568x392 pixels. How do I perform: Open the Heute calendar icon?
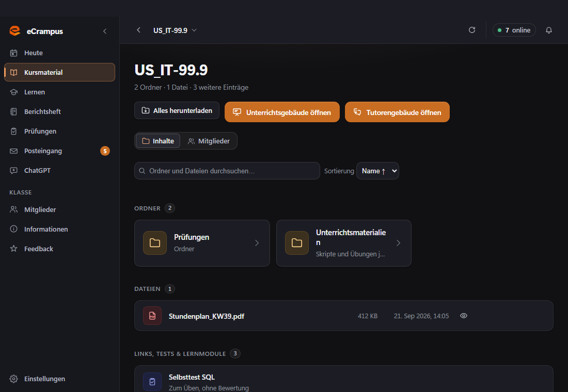point(14,53)
